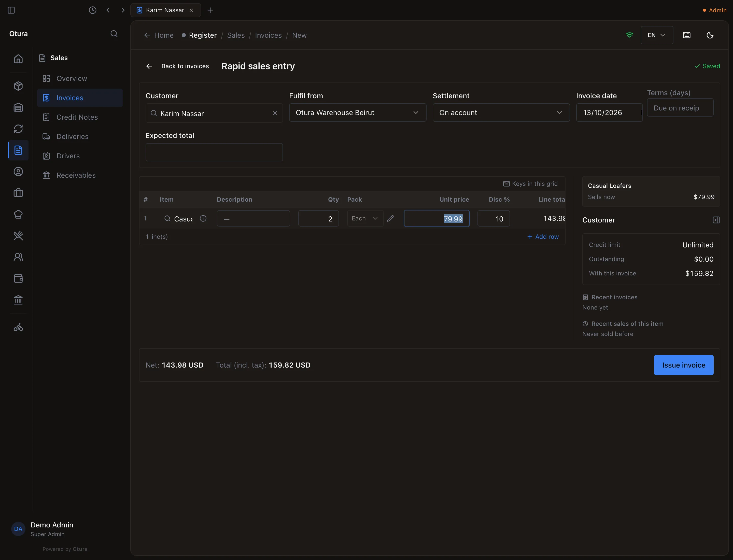Collapse the Customer side panel
This screenshot has width=733, height=560.
click(716, 220)
